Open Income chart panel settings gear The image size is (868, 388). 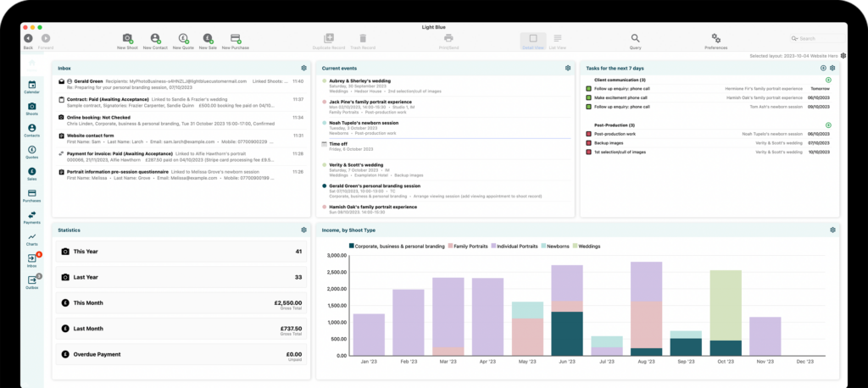[x=832, y=230]
